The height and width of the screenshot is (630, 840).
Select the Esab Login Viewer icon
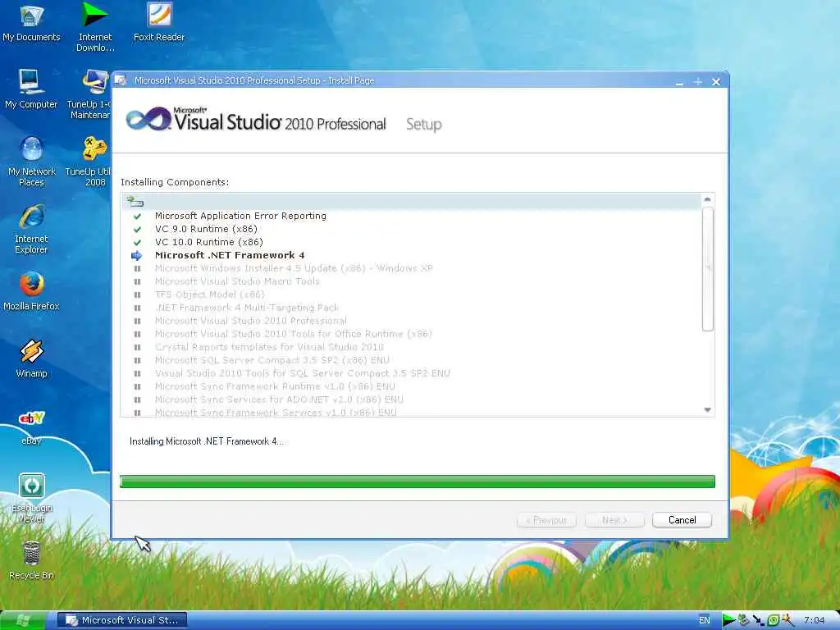(32, 498)
